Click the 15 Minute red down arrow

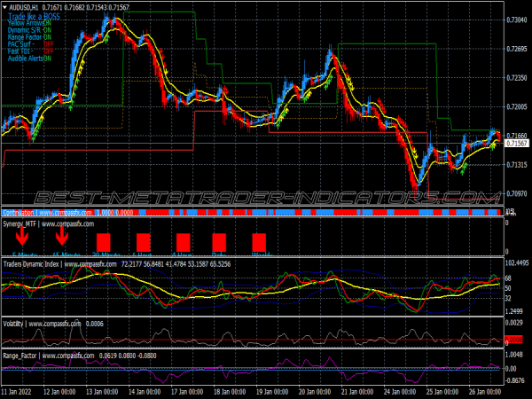click(62, 238)
